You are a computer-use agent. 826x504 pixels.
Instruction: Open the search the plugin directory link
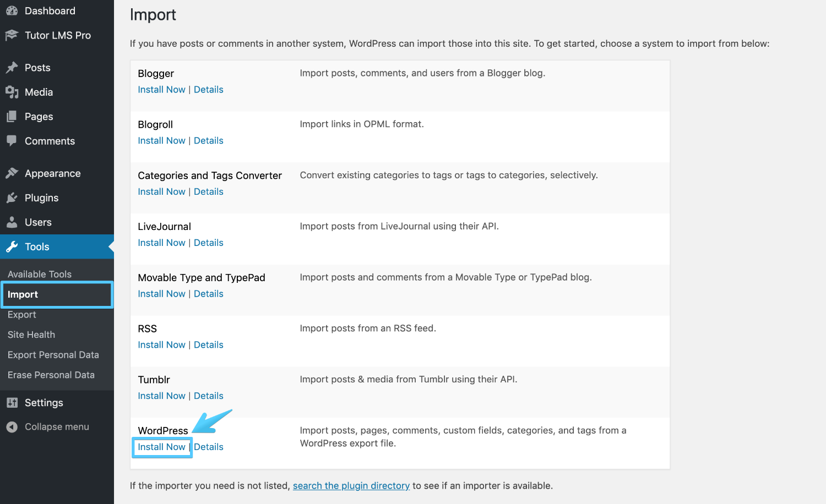tap(351, 486)
